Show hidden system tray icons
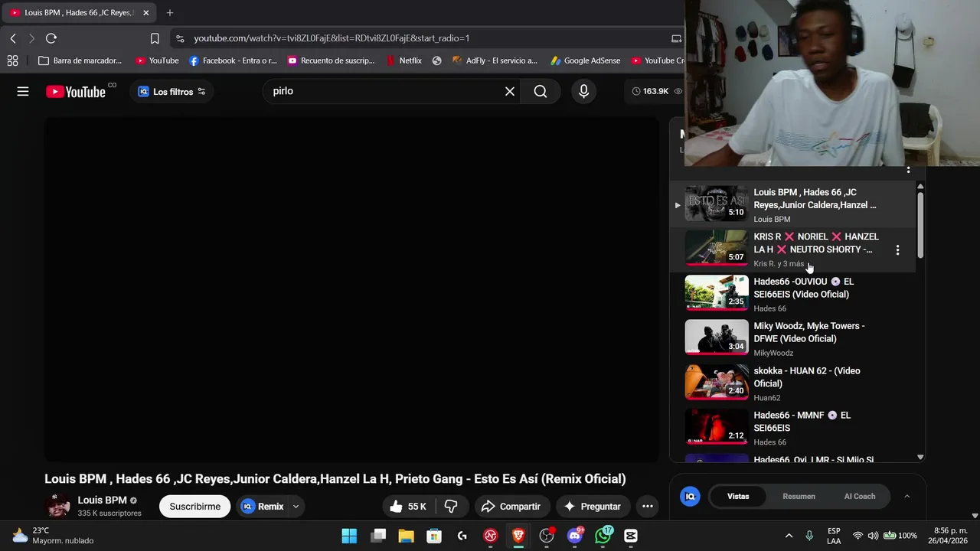 tap(789, 536)
